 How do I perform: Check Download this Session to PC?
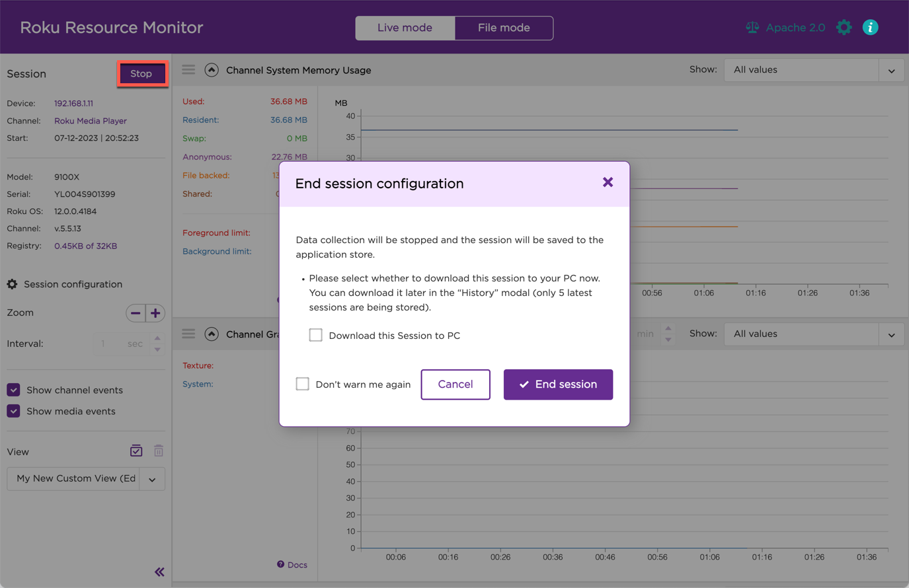point(315,335)
